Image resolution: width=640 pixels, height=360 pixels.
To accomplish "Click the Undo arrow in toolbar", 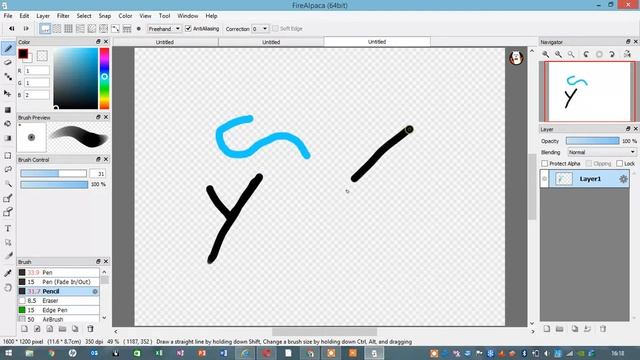I will [12, 29].
